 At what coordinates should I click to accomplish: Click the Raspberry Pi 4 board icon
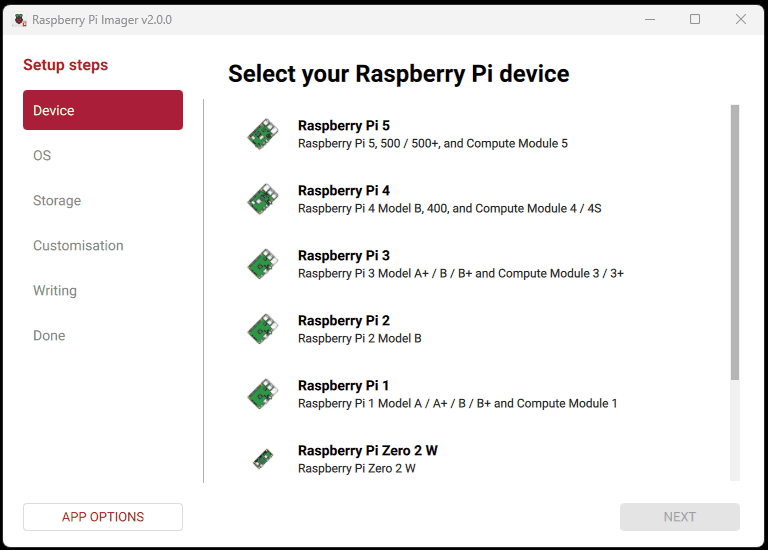263,199
